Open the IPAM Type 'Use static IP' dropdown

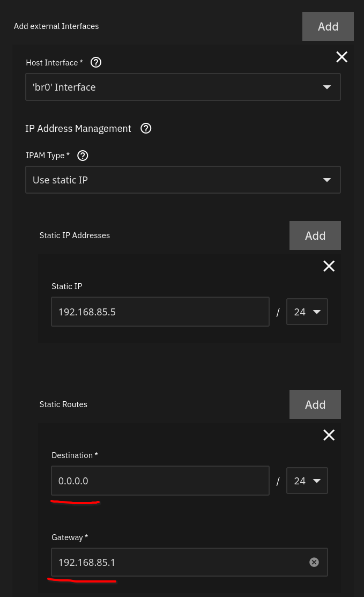coord(183,180)
